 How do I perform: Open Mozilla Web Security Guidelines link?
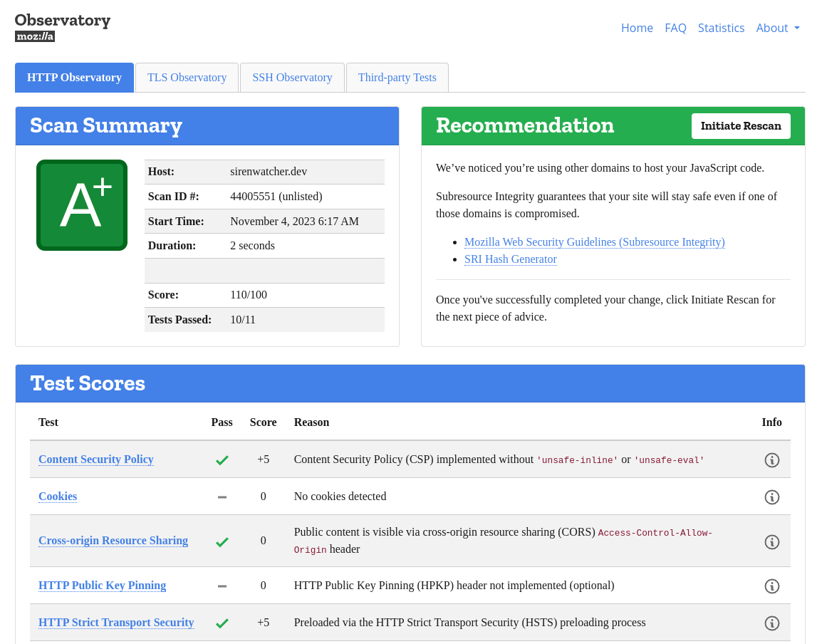tap(594, 242)
